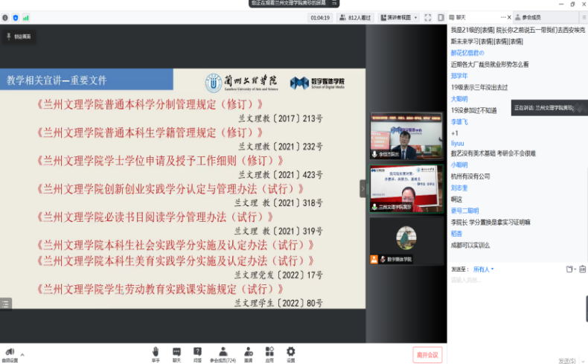The width and height of the screenshot is (588, 364).
Task: Switch to the 参会成员 panel tab
Action: [531, 16]
